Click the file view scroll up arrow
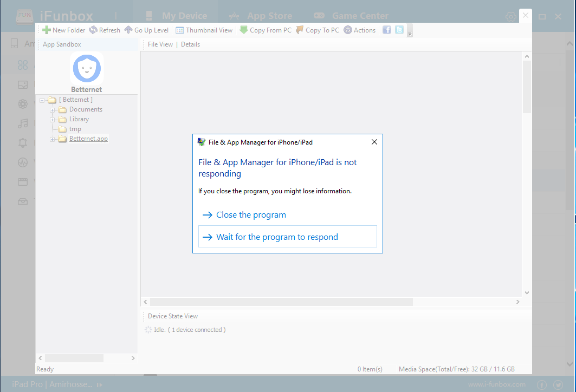Image resolution: width=576 pixels, height=392 pixels. [527, 56]
